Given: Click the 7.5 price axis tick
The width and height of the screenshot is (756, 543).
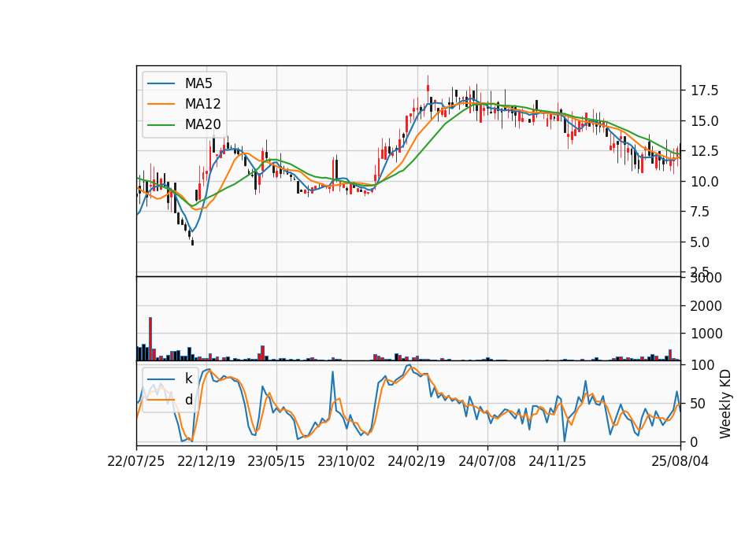Looking at the screenshot, I should click(x=700, y=212).
